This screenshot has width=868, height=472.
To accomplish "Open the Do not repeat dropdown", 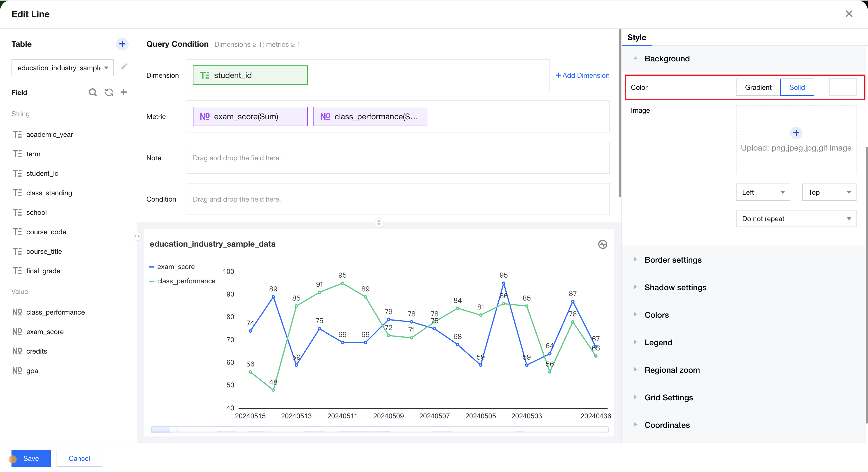I will coord(796,219).
